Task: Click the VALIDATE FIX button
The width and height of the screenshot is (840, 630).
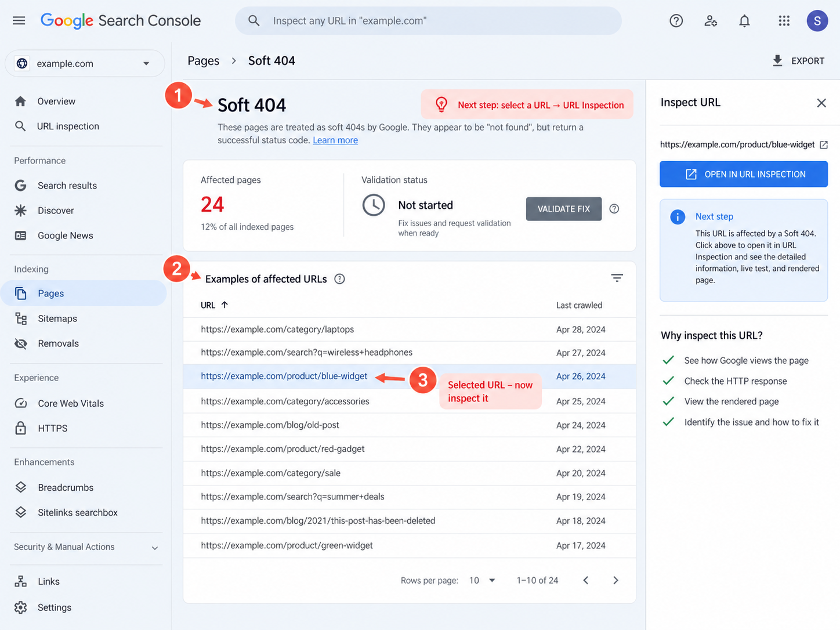Action: (x=564, y=209)
